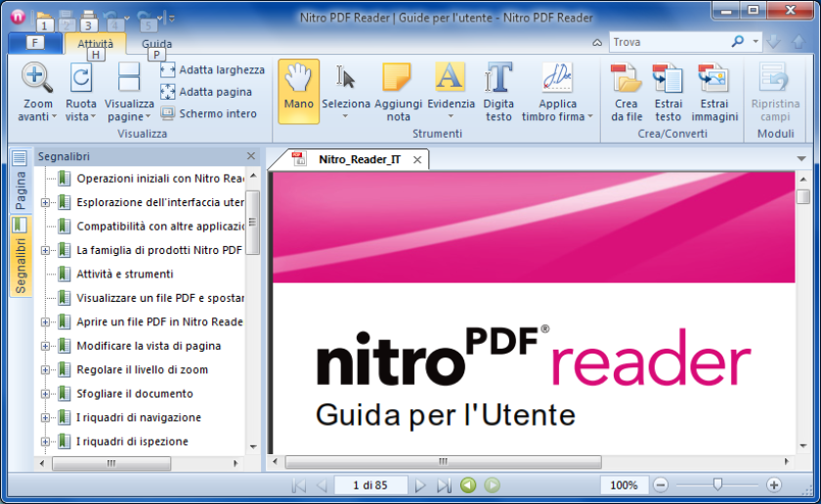The height and width of the screenshot is (504, 821).
Task: Click the bookmarks panel vertical scrollbar thumb
Action: pyautogui.click(x=253, y=223)
